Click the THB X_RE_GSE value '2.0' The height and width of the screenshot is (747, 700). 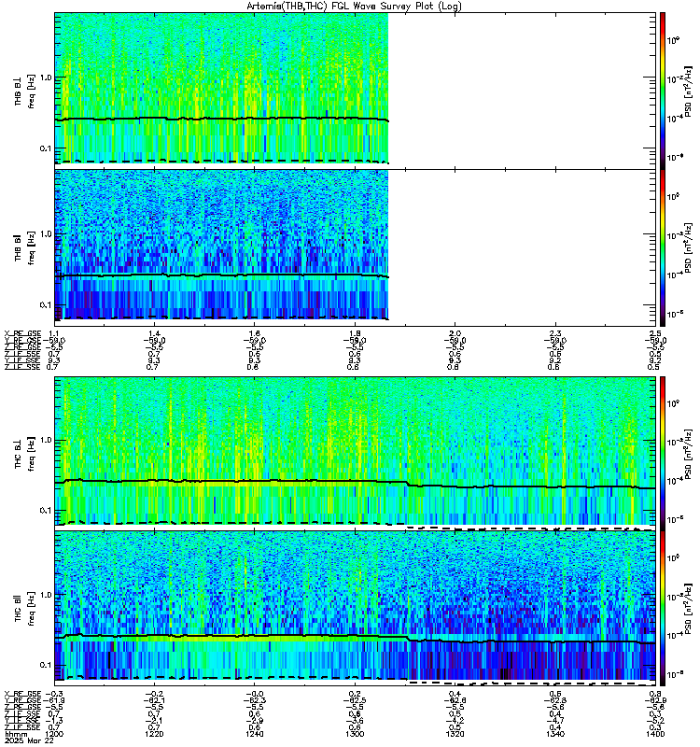tap(455, 333)
